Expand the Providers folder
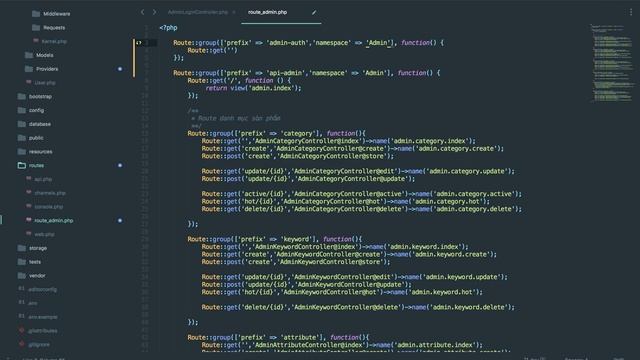Viewport: 640px width, 360px height. (x=47, y=69)
